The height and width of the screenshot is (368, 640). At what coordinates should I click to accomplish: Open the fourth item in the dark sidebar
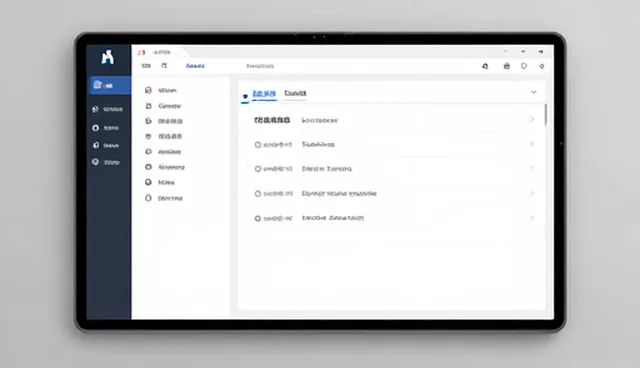coord(106,145)
